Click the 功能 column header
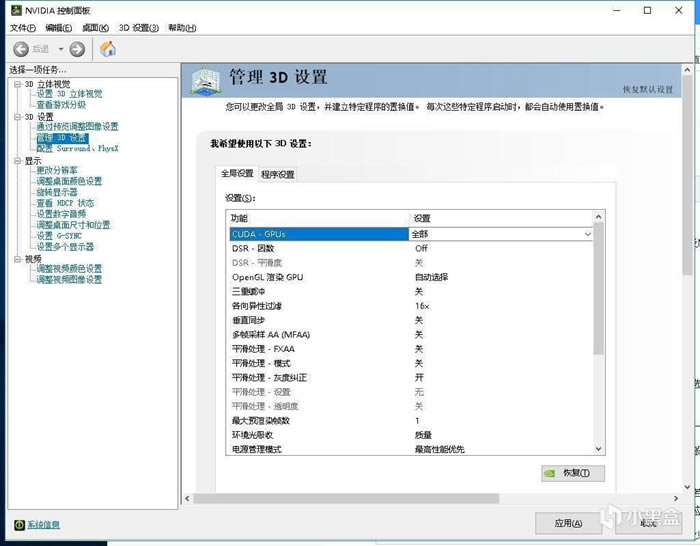This screenshot has height=546, width=700. tap(319, 218)
